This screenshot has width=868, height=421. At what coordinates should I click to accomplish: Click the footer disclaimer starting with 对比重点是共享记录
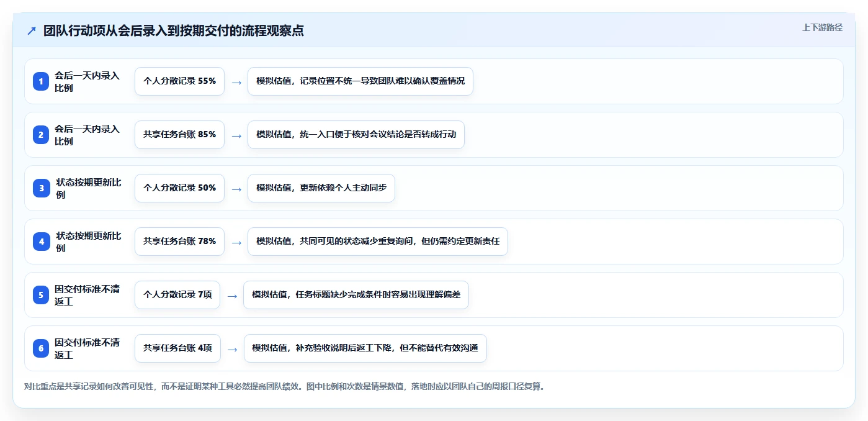coord(284,387)
